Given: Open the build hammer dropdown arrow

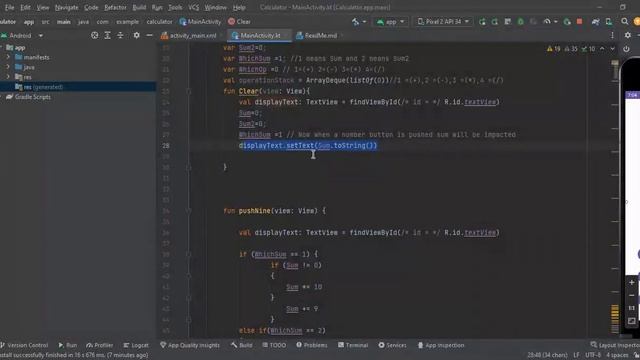Looking at the screenshot, I should point(364,22).
